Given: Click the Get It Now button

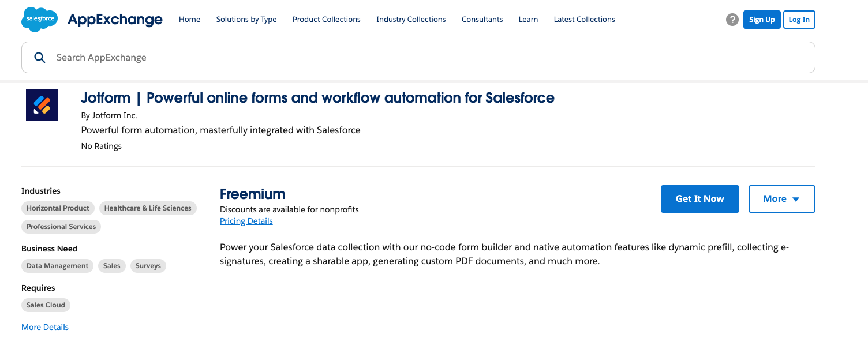Looking at the screenshot, I should coord(700,199).
